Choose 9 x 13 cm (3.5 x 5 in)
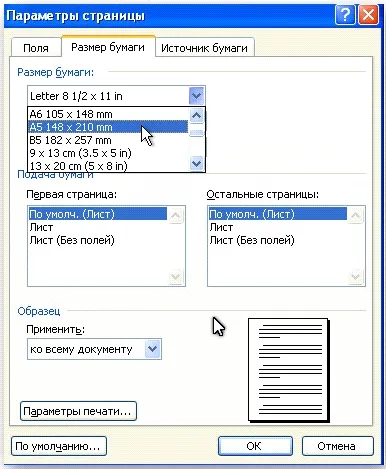The height and width of the screenshot is (469, 386). pos(108,153)
